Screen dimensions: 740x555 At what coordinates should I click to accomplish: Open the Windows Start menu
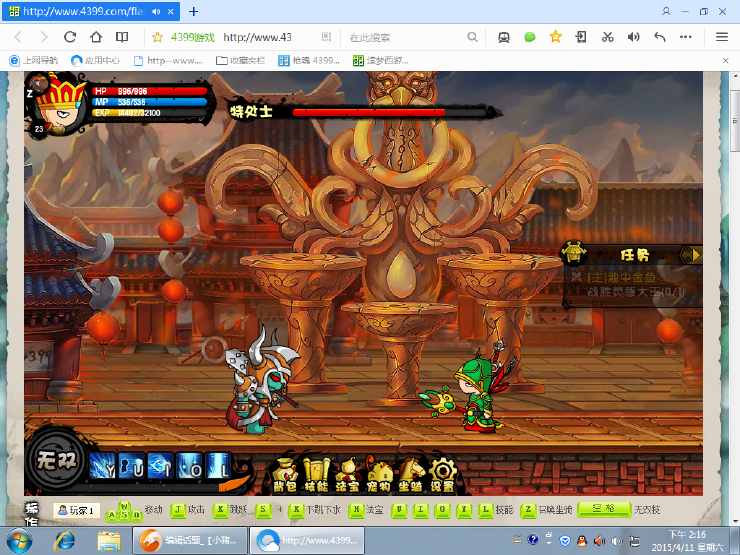coord(19,541)
